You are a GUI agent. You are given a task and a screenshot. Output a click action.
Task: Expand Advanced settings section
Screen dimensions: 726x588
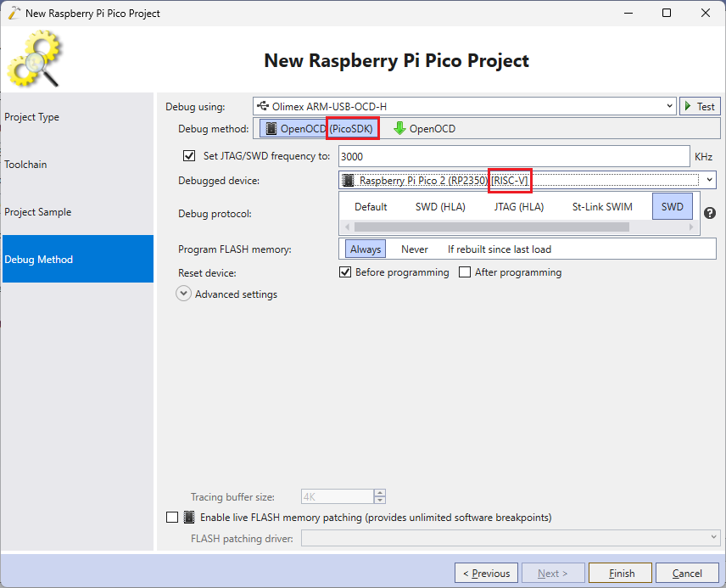click(184, 294)
